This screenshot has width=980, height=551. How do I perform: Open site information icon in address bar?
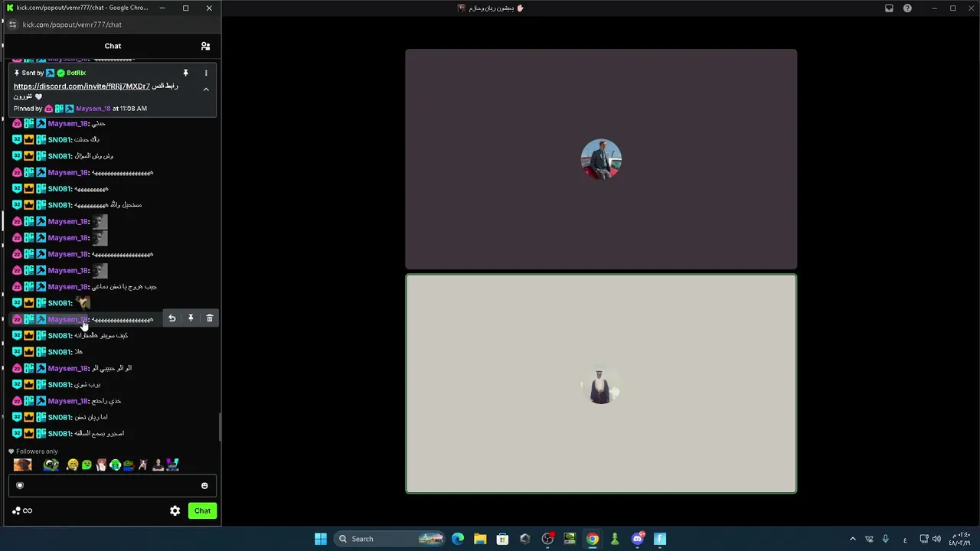[x=12, y=24]
